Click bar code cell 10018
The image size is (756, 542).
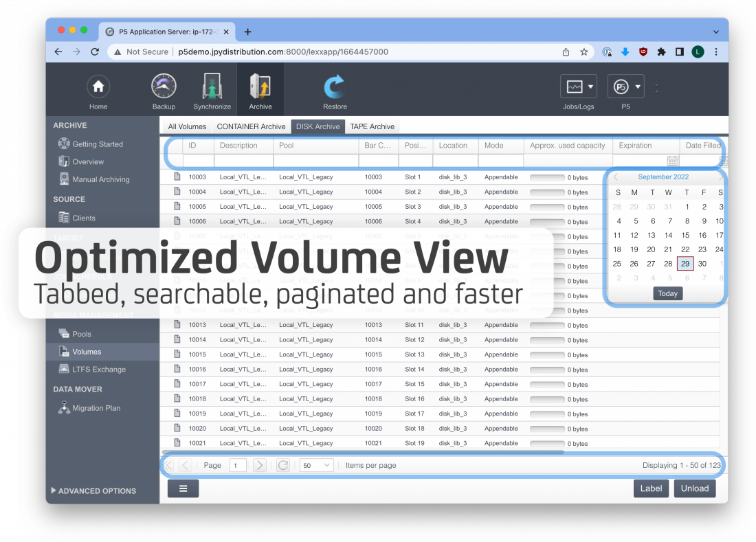pos(373,399)
